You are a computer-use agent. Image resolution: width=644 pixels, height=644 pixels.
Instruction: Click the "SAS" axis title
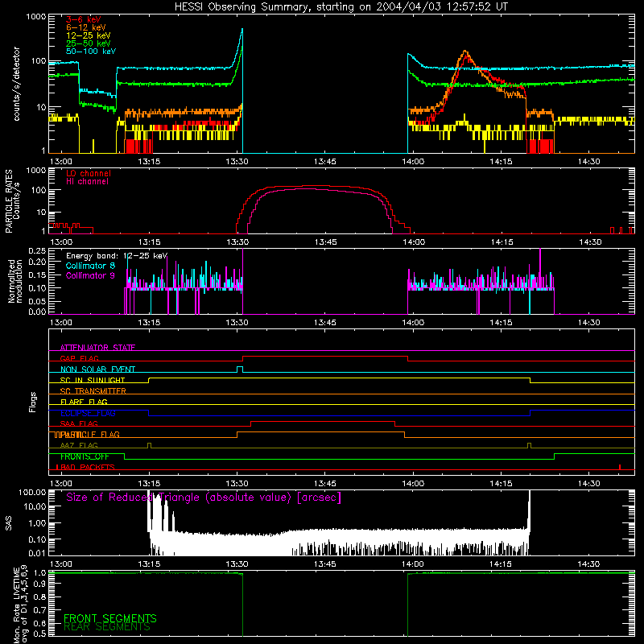point(9,522)
